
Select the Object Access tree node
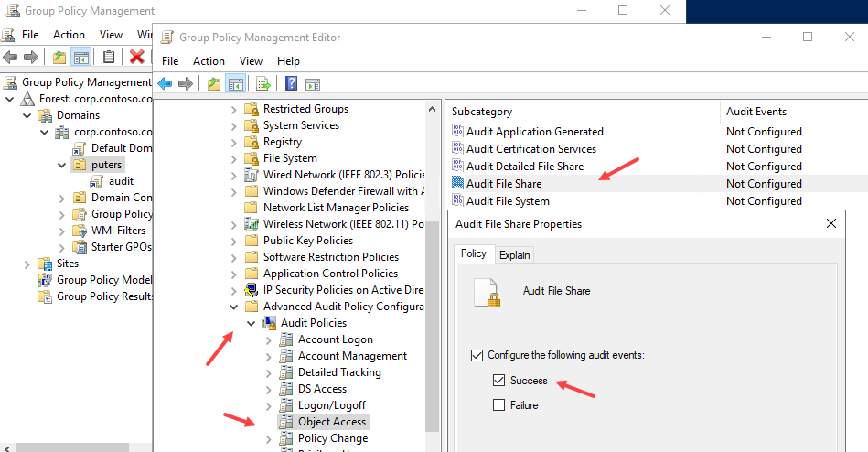pyautogui.click(x=332, y=422)
